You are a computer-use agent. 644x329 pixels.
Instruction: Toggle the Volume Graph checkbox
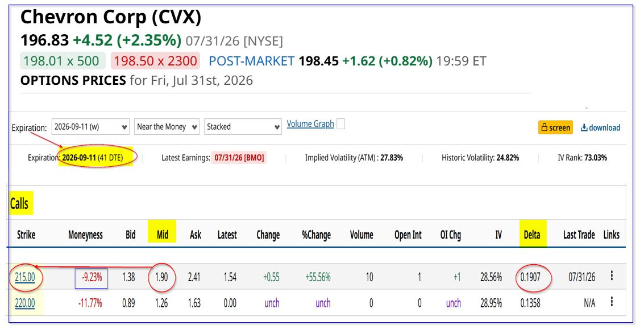(x=340, y=124)
